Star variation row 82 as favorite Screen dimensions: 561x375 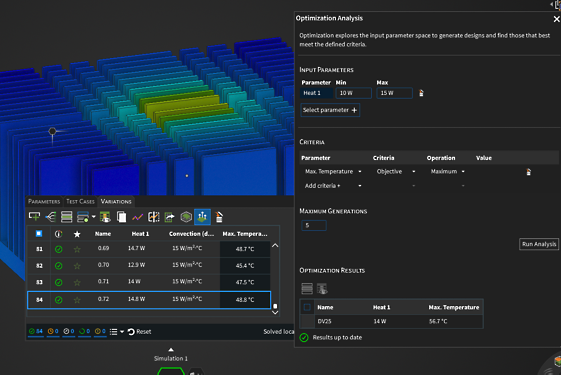[x=77, y=266]
